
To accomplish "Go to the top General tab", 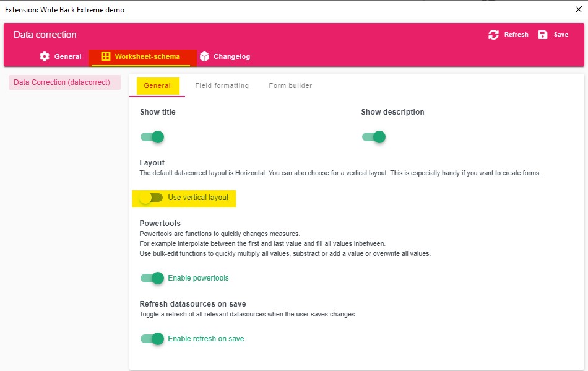I will [x=67, y=56].
